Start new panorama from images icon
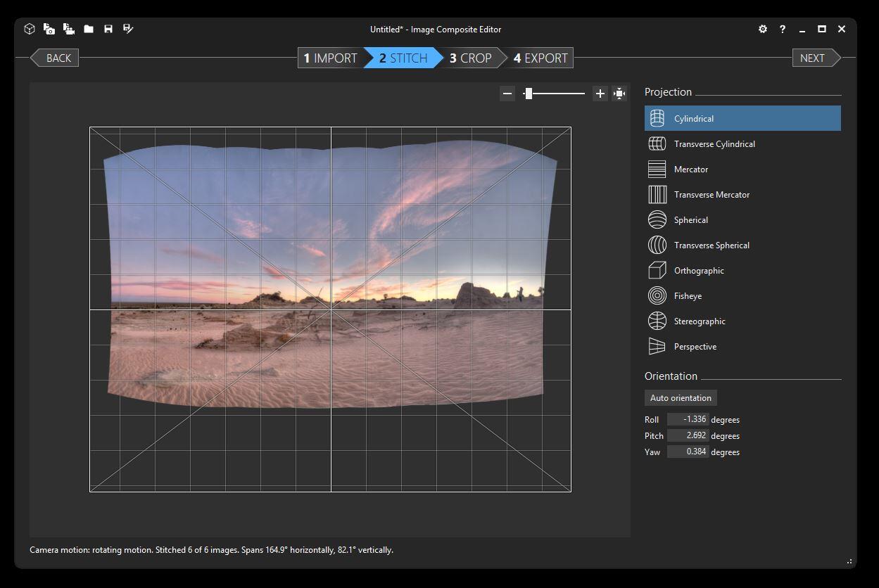This screenshot has height=588, width=879. pyautogui.click(x=49, y=29)
